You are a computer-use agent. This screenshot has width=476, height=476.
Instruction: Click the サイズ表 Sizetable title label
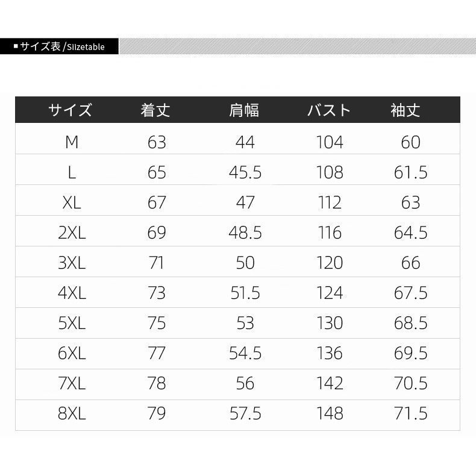click(59, 46)
